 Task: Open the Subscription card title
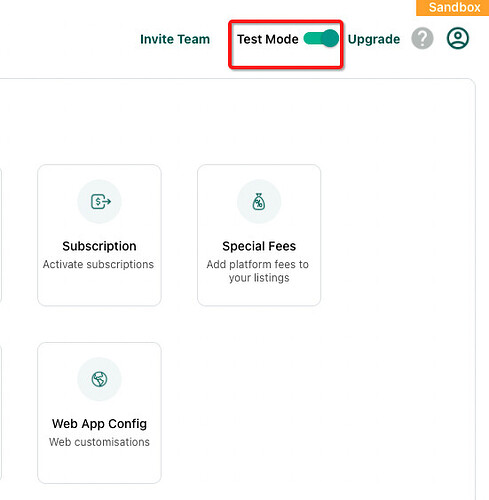[99, 246]
